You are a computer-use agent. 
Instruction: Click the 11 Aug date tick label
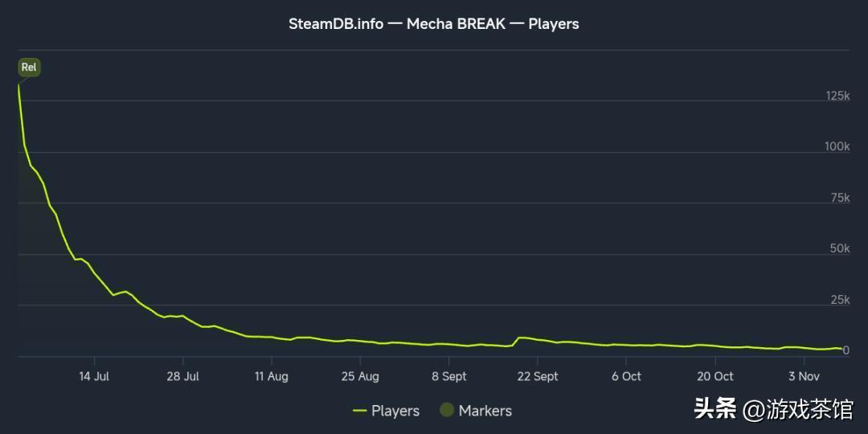click(272, 376)
